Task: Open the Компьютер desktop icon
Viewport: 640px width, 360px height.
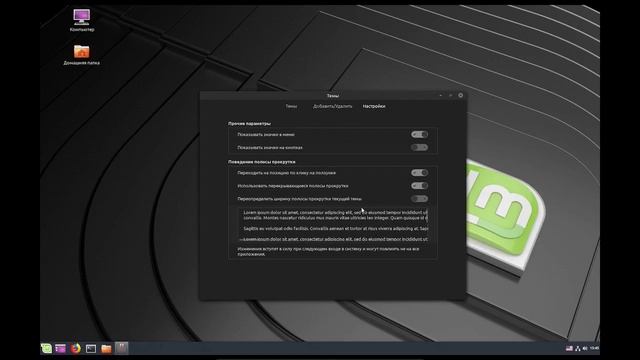Action: coord(82,20)
